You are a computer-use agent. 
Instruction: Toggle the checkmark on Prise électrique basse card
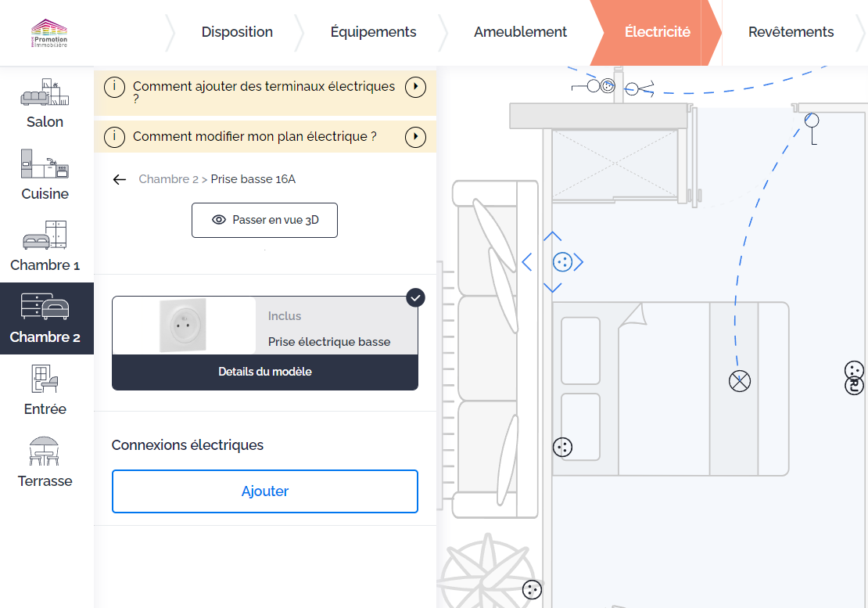(416, 297)
